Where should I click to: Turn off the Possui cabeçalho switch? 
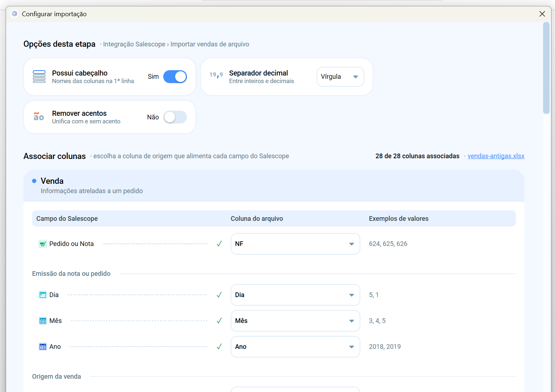[x=175, y=77]
